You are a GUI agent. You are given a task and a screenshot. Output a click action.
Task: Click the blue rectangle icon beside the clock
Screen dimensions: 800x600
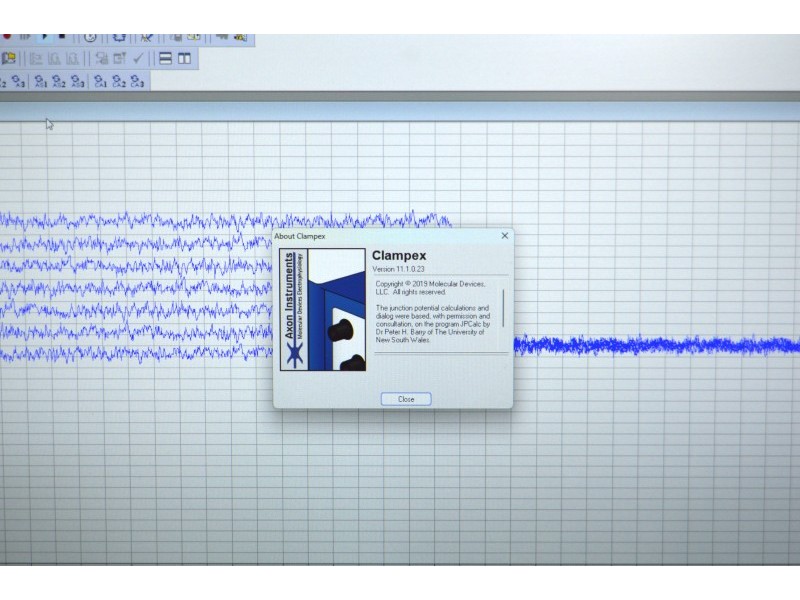(x=119, y=37)
